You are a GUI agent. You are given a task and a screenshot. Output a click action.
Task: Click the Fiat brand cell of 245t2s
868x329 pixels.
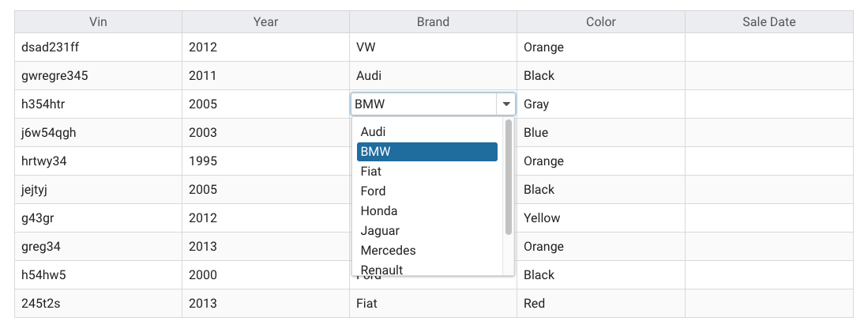tap(434, 304)
